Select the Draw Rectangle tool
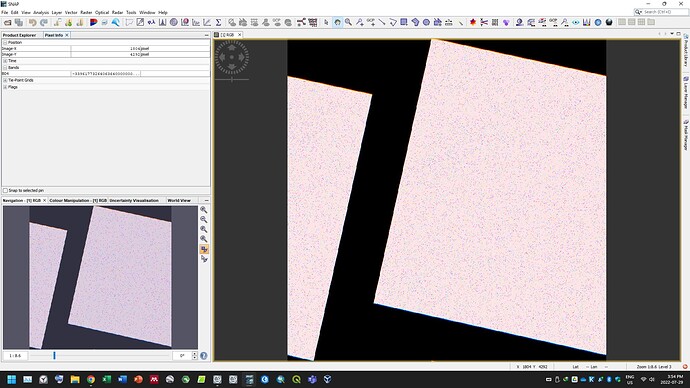The width and height of the screenshot is (690, 388). point(404,22)
